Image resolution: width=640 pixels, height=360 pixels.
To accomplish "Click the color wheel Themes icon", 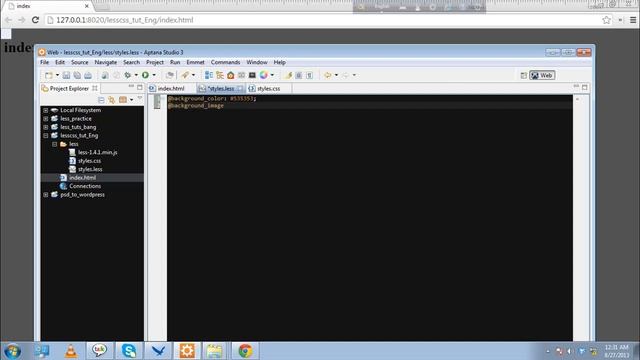I will [x=264, y=75].
